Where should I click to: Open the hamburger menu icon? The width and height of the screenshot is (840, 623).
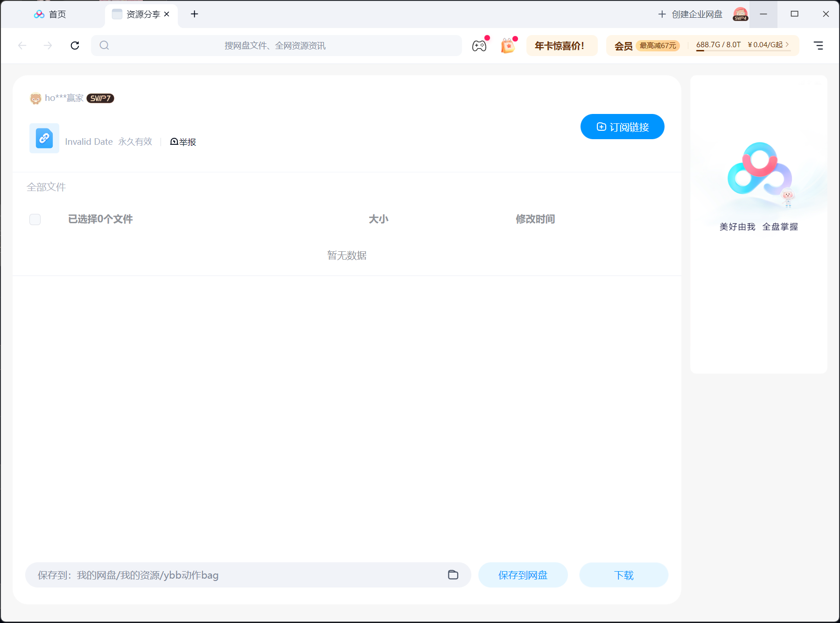(819, 45)
